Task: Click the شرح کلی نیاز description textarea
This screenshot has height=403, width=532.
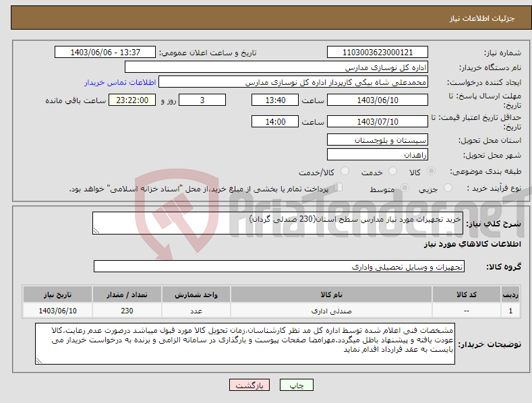Action: [x=278, y=223]
